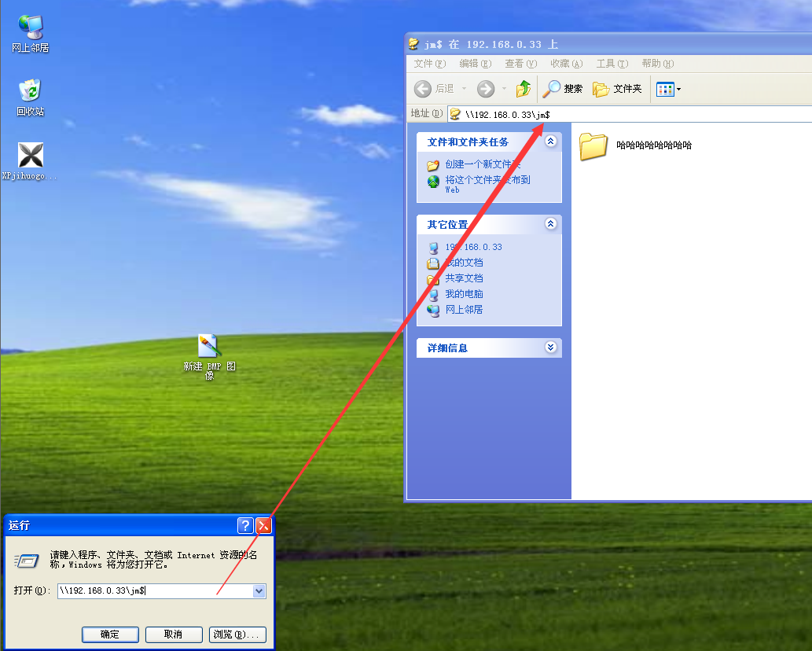This screenshot has width=812, height=651.
Task: Click the address bar share icon
Action: (455, 114)
